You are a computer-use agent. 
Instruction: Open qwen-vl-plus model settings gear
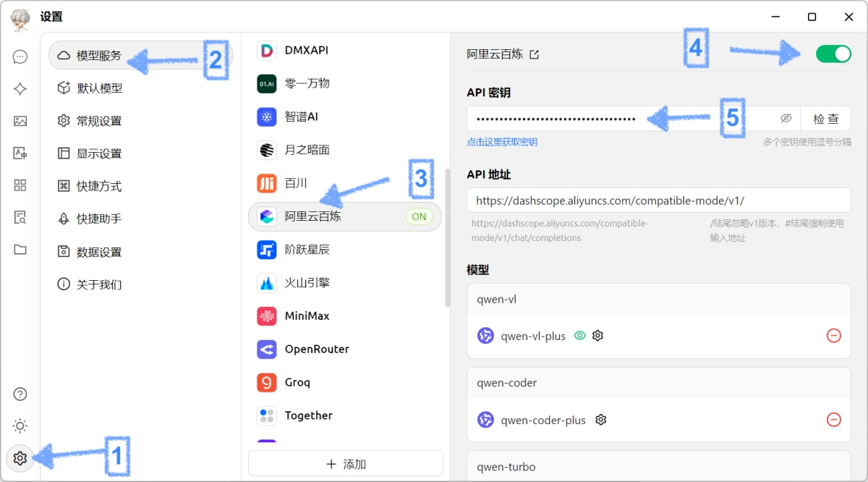click(x=597, y=336)
